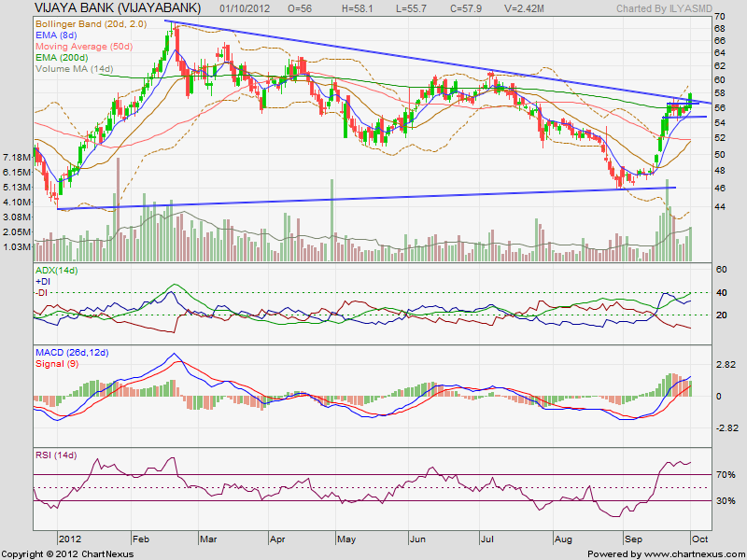Click the Mar label on the time axis
This screenshot has height=560, width=747.
coord(208,539)
